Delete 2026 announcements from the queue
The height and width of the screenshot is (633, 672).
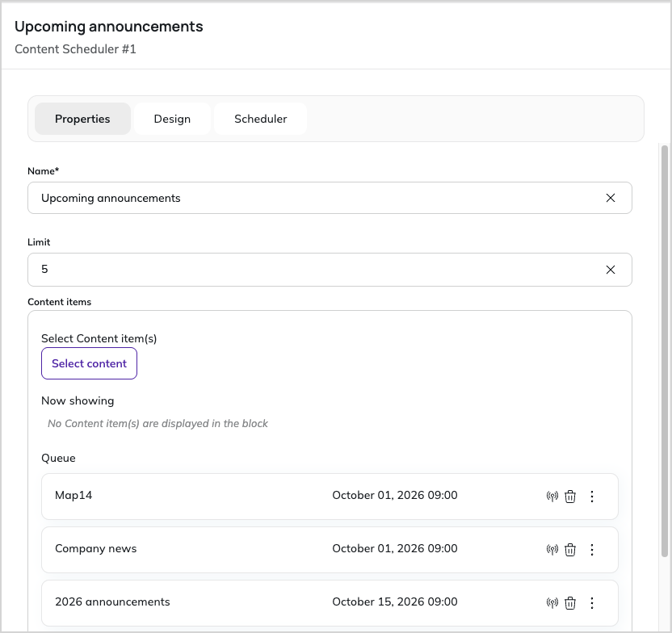(570, 603)
